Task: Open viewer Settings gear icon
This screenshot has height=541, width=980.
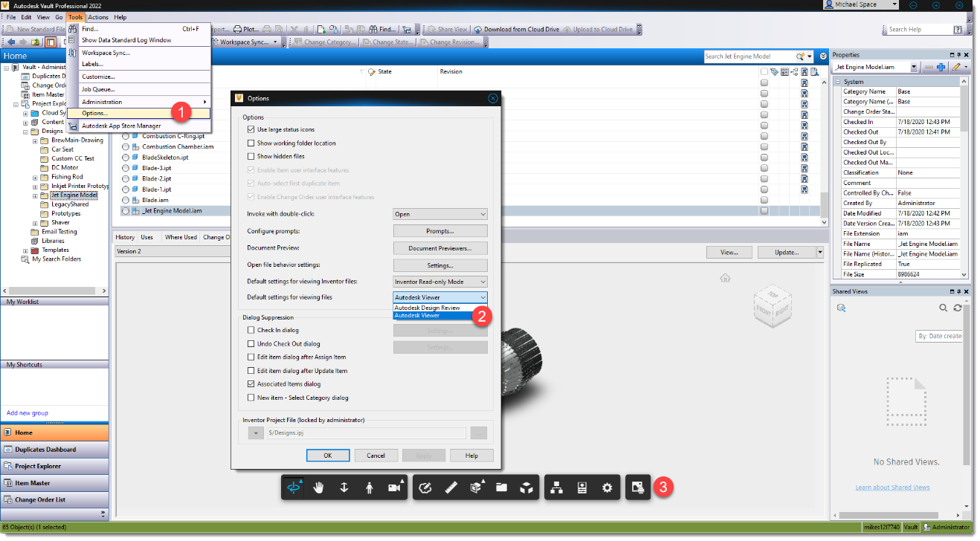Action: pyautogui.click(x=607, y=487)
